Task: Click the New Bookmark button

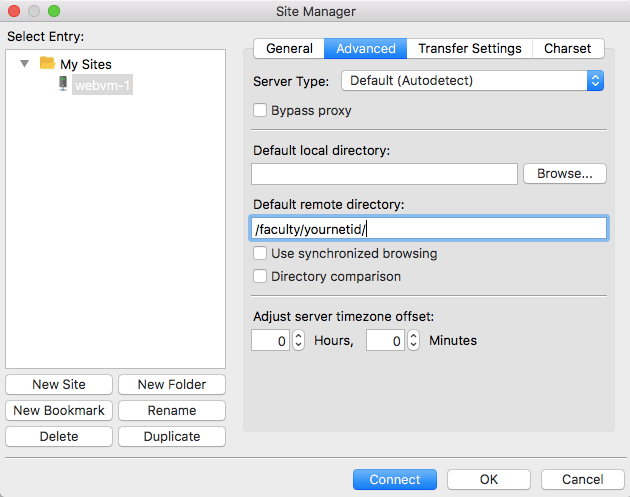Action: (x=59, y=410)
